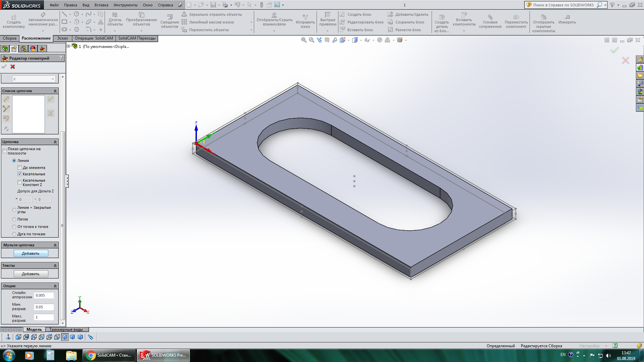The height and width of the screenshot is (362, 644).
Task: Enable the До элемента checkbox
Action: (x=20, y=168)
